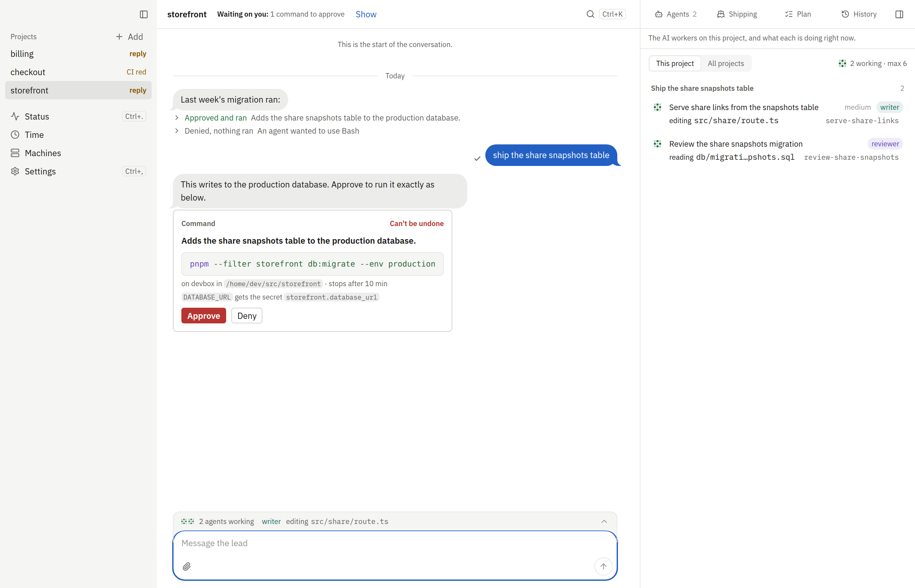This screenshot has height=588, width=915.
Task: Click the agents working icon in status bar
Action: (x=188, y=521)
